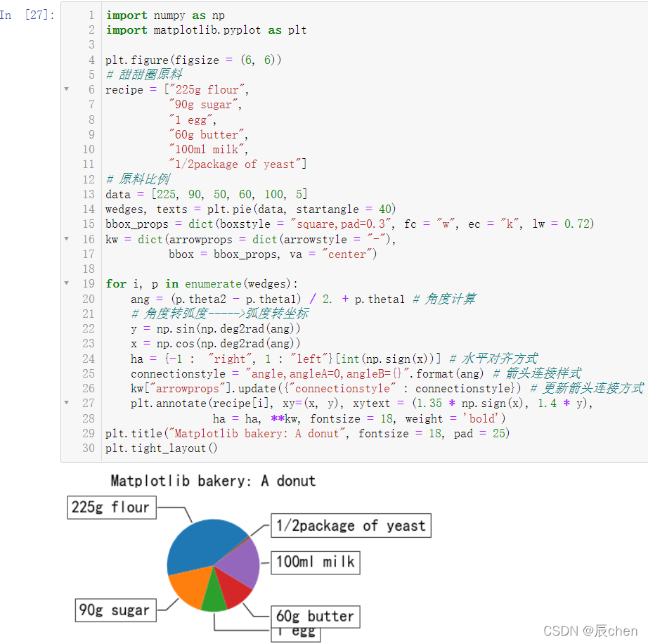The image size is (648, 644).
Task: Click the x = np.cos(np.deg2rad(ang)) line
Action: (215, 344)
